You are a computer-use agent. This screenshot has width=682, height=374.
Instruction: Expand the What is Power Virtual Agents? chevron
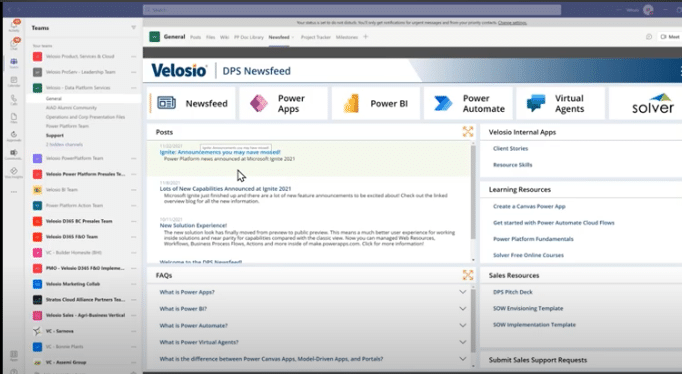click(462, 342)
